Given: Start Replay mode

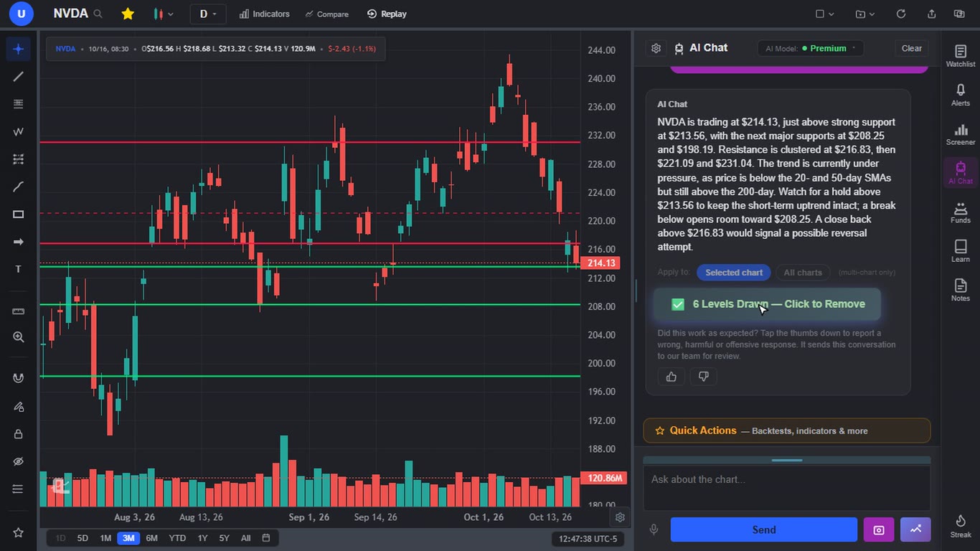Looking at the screenshot, I should 387,14.
